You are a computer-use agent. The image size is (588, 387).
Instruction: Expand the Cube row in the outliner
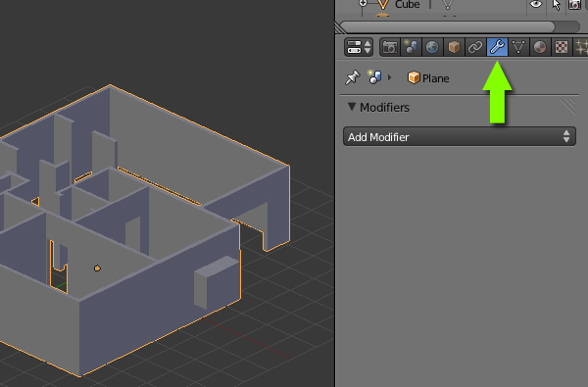pyautogui.click(x=363, y=3)
